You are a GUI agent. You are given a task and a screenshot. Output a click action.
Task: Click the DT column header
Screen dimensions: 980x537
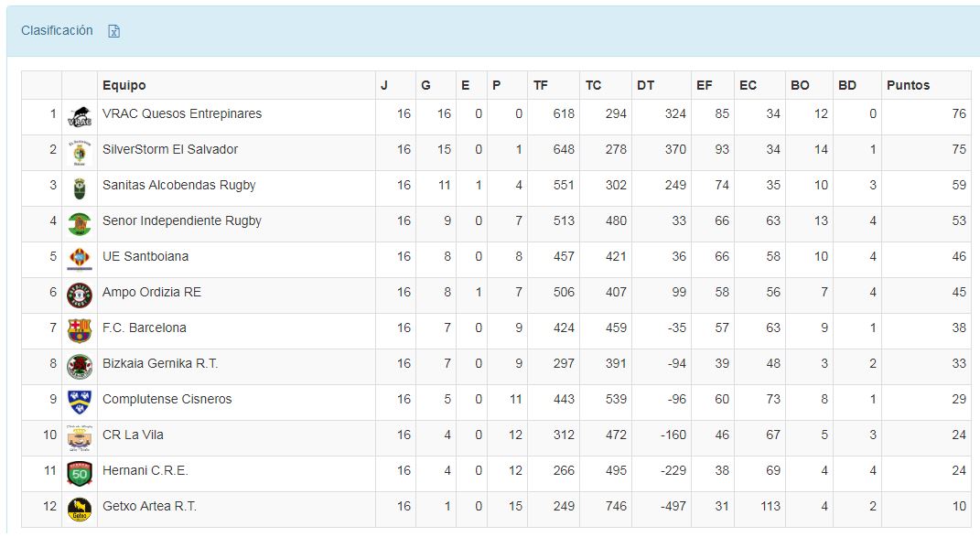[x=645, y=85]
